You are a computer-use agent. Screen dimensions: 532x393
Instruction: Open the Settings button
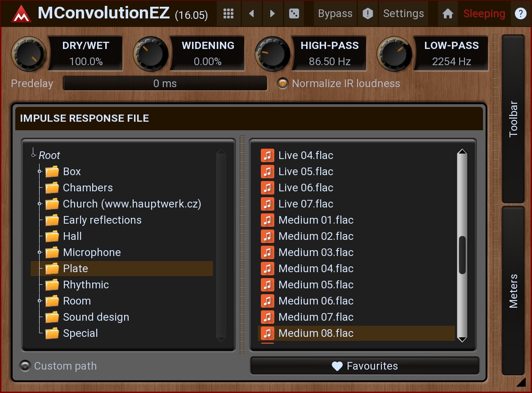click(x=403, y=13)
